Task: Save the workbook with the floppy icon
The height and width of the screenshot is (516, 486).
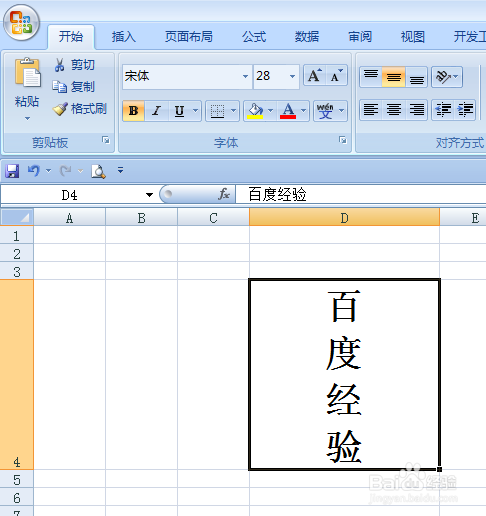Action: click(x=12, y=171)
